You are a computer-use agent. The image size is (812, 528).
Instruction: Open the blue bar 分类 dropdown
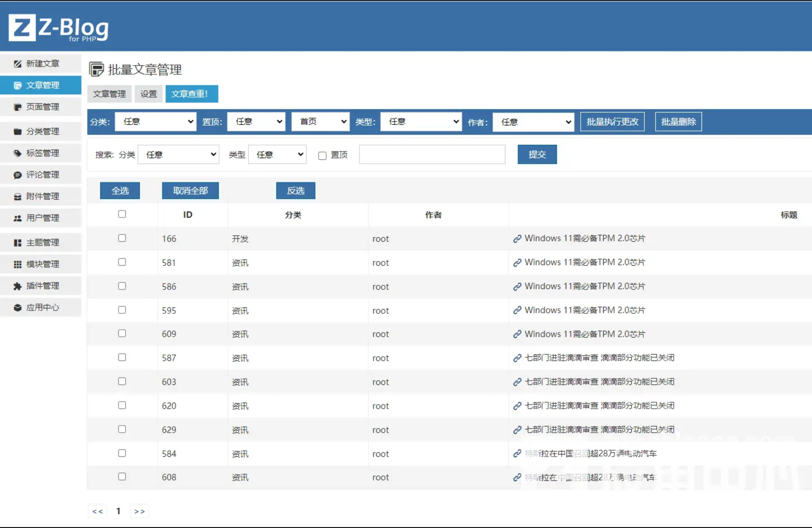tap(155, 122)
